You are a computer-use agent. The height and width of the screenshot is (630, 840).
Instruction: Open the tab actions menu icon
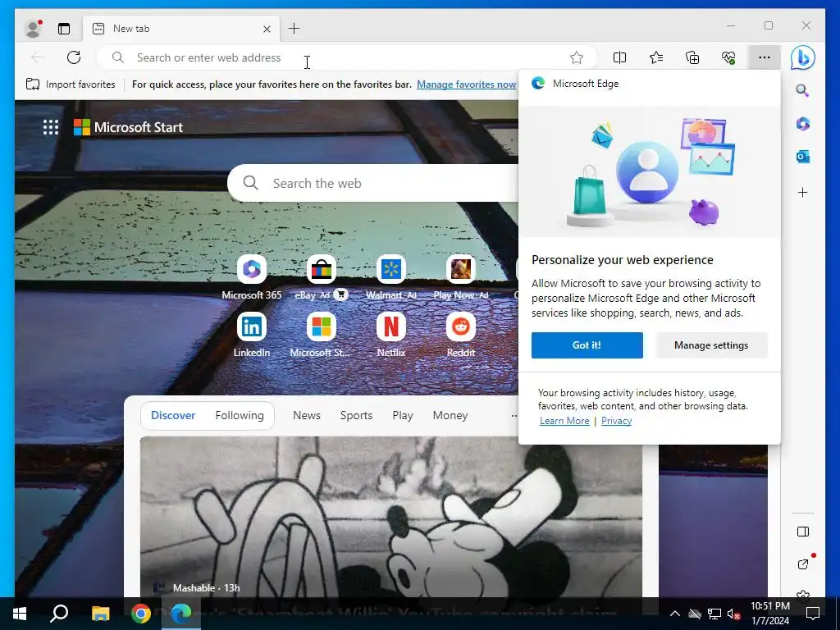[64, 29]
